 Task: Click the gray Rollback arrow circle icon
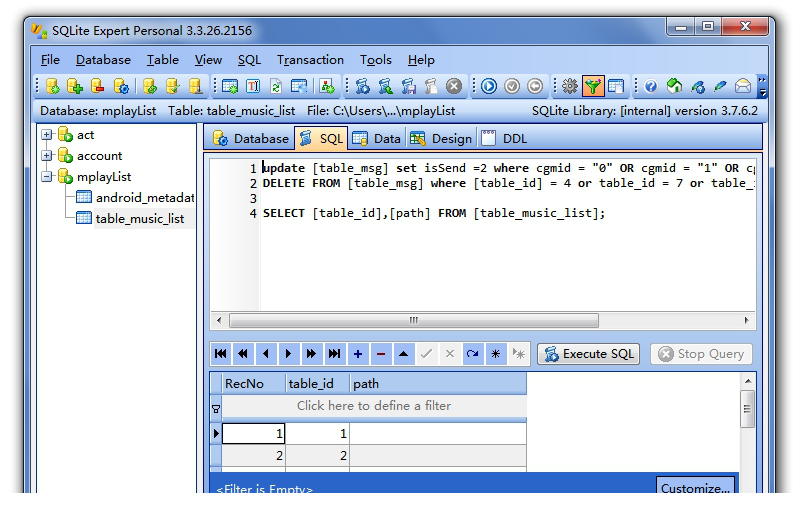pyautogui.click(x=535, y=86)
